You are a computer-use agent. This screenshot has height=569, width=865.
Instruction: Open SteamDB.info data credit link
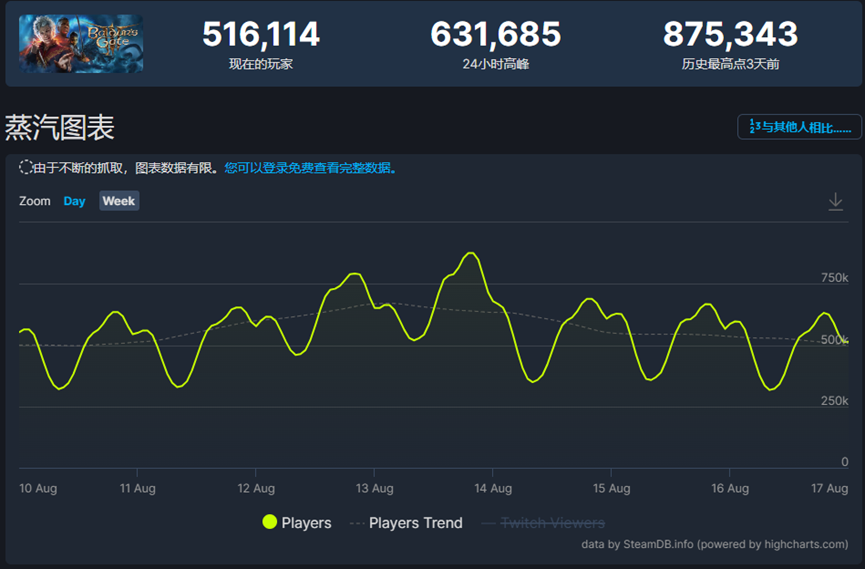click(658, 544)
